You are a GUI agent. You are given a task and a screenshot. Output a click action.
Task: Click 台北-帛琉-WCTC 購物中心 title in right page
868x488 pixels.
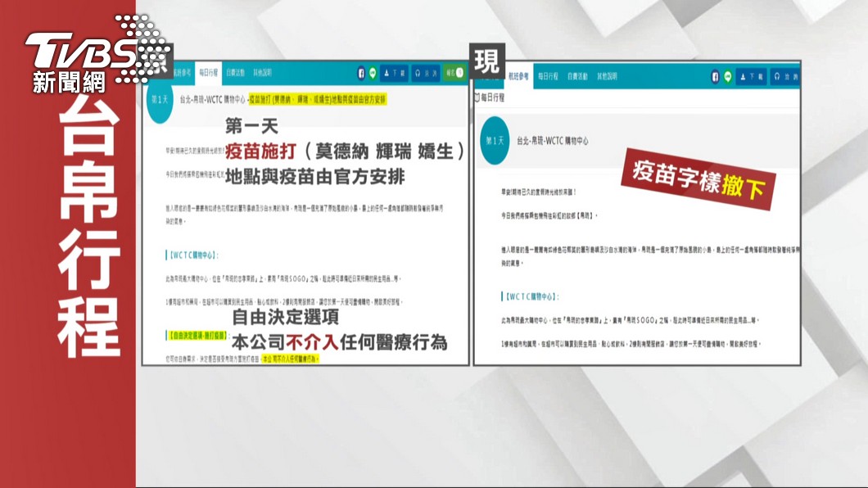[553, 141]
